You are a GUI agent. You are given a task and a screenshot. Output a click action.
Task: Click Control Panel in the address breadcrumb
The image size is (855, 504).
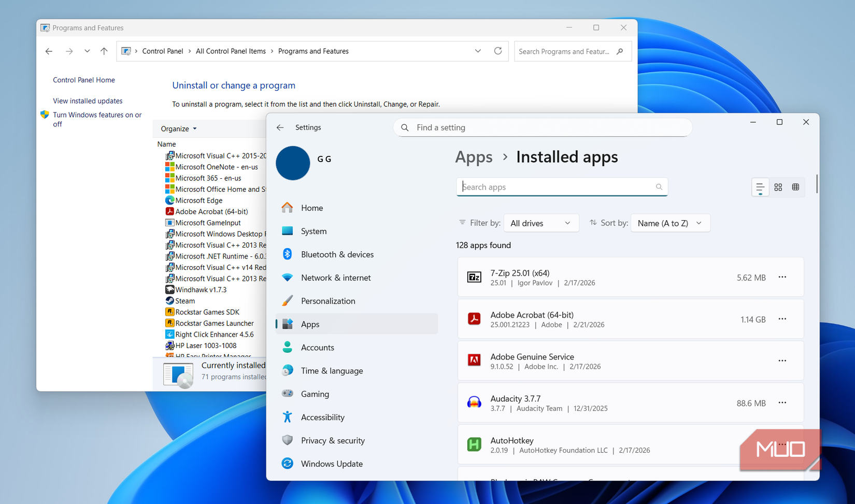click(163, 51)
